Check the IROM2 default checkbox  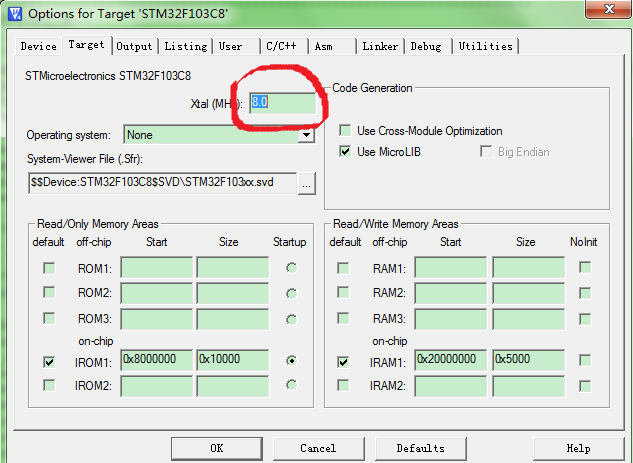(49, 385)
